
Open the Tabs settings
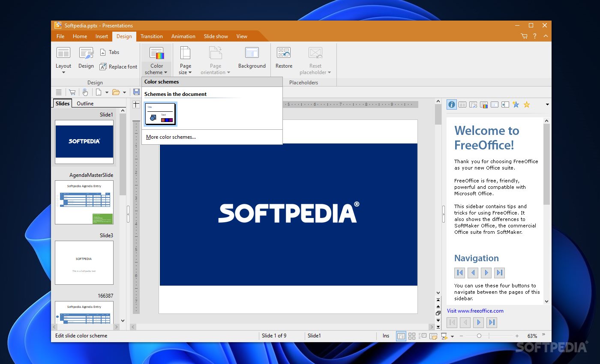point(109,52)
